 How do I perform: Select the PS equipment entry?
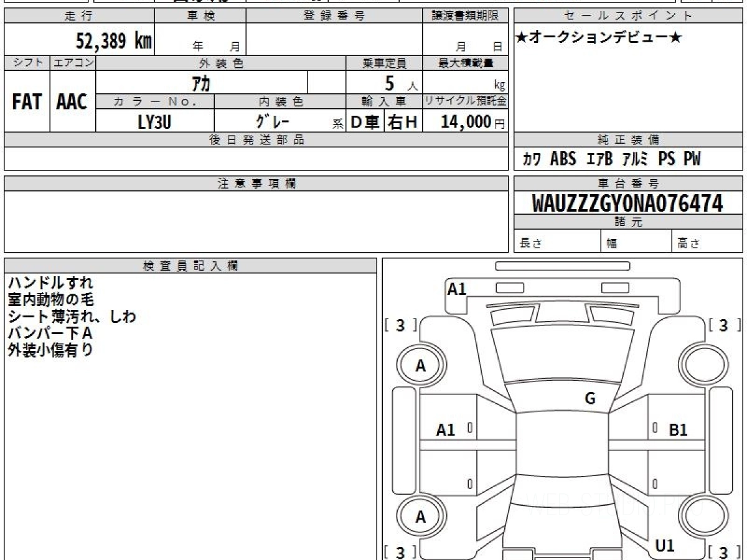pyautogui.click(x=667, y=159)
